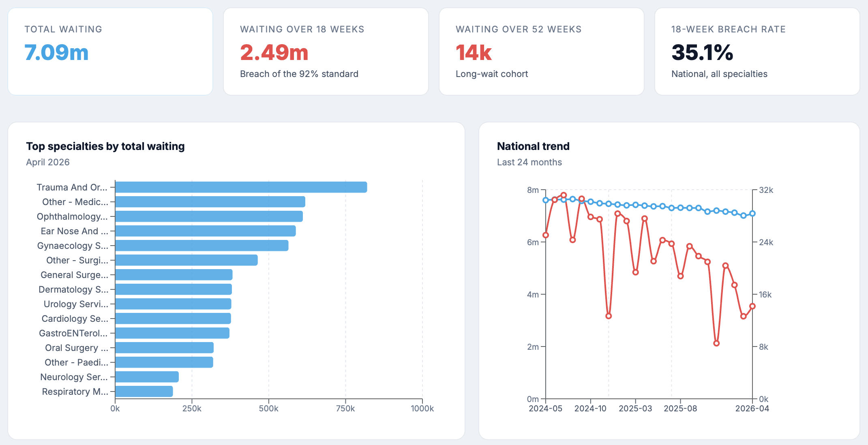This screenshot has width=868, height=445.
Task: Click the lowest red point near 8k
Action: click(716, 343)
